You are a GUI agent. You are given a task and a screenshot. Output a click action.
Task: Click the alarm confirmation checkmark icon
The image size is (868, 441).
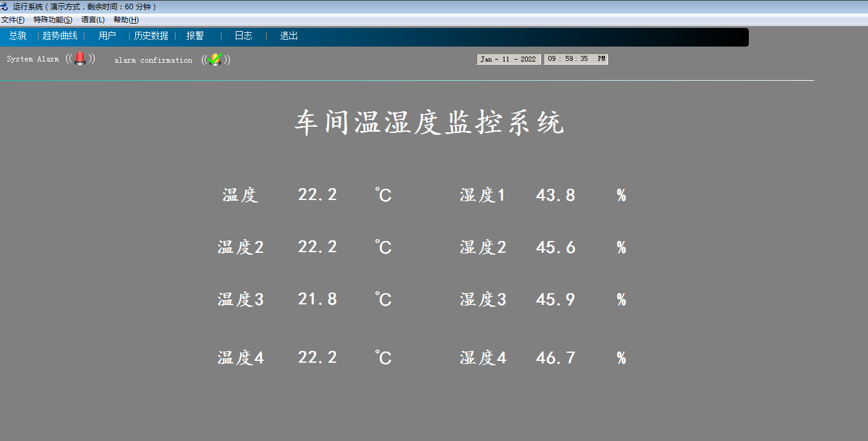point(215,60)
